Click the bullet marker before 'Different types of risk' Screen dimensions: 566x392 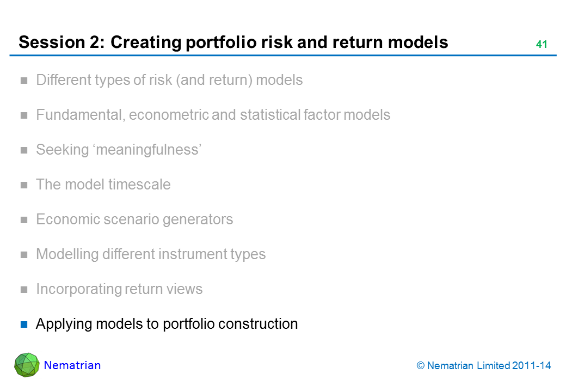24,81
